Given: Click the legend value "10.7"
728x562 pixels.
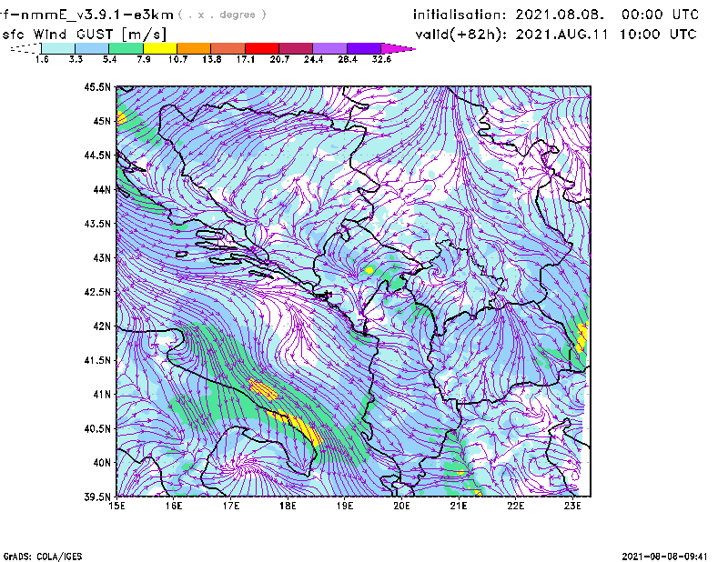Looking at the screenshot, I should tap(177, 59).
